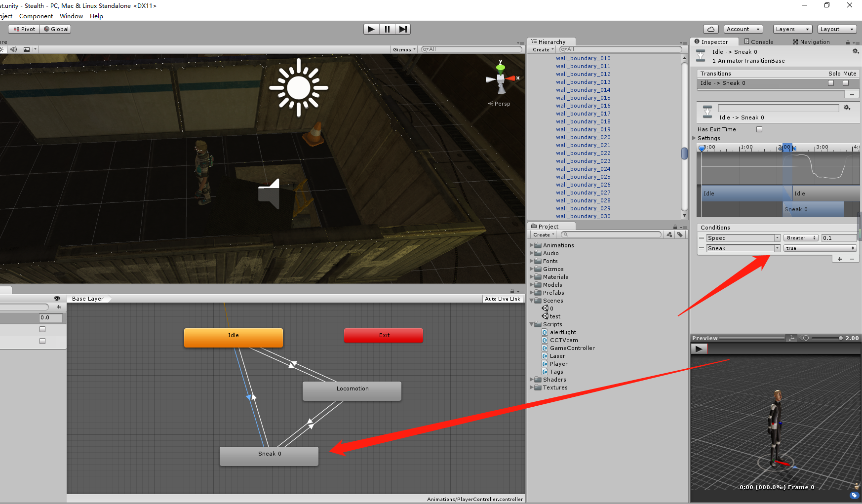Switch to the Console tab
862x504 pixels.
tap(759, 42)
